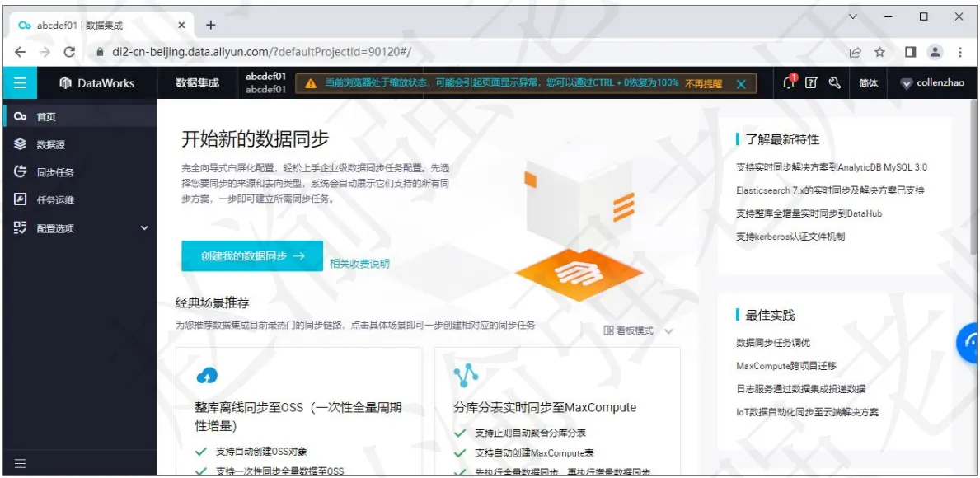The height and width of the screenshot is (478, 980).
Task: Open the help question-mark icon
Action: pyautogui.click(x=811, y=82)
